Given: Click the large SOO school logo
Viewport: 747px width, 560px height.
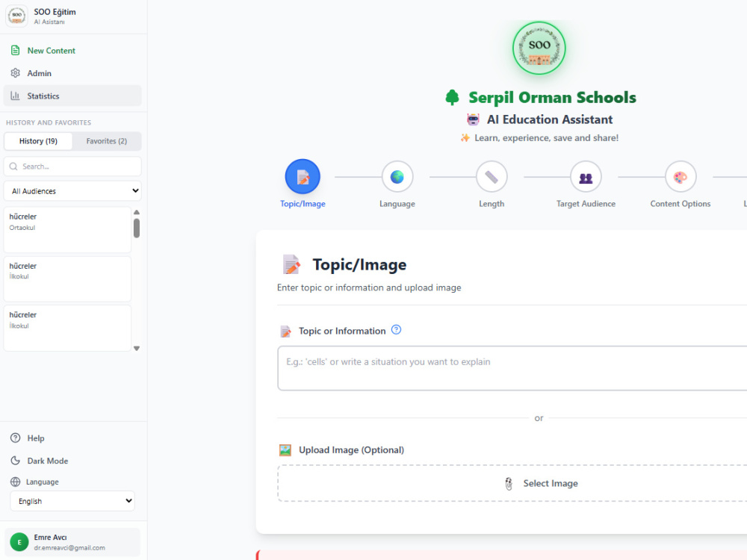Looking at the screenshot, I should pos(539,48).
